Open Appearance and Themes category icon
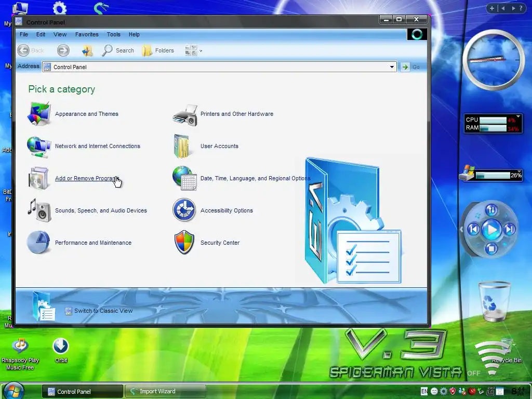532x399 pixels. tap(39, 114)
